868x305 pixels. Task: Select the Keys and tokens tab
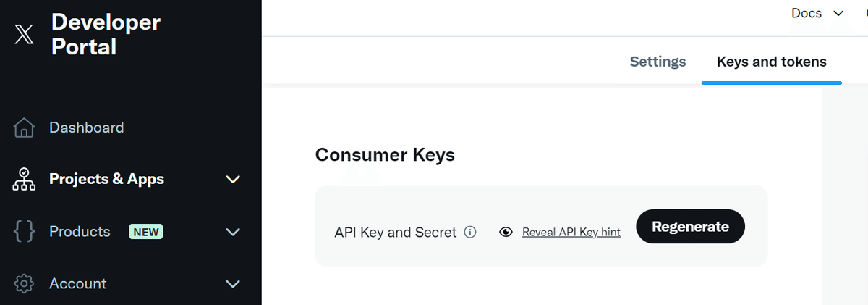click(x=771, y=62)
